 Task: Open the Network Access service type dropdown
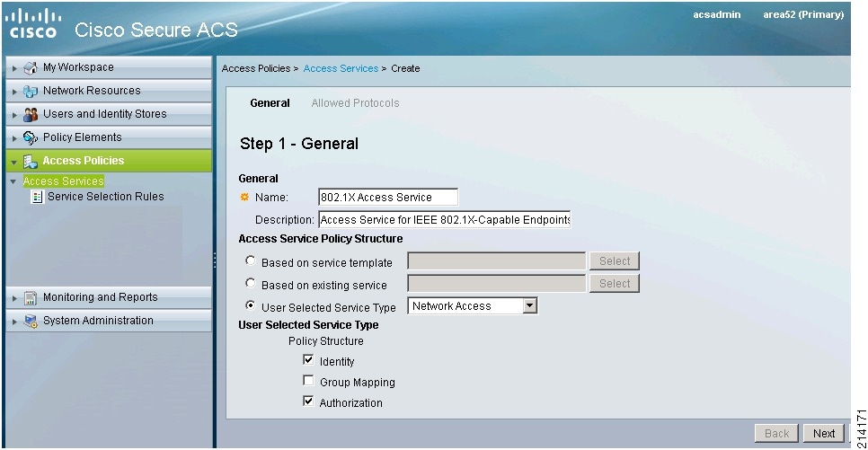530,305
